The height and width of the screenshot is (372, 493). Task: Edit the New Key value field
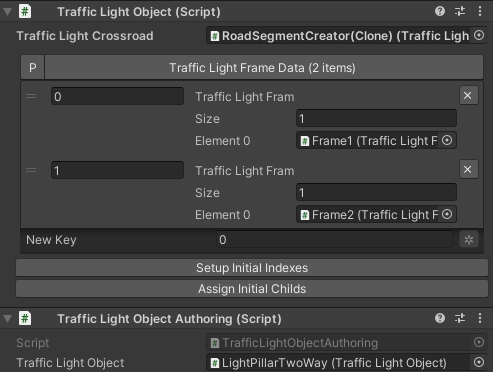pos(334,240)
